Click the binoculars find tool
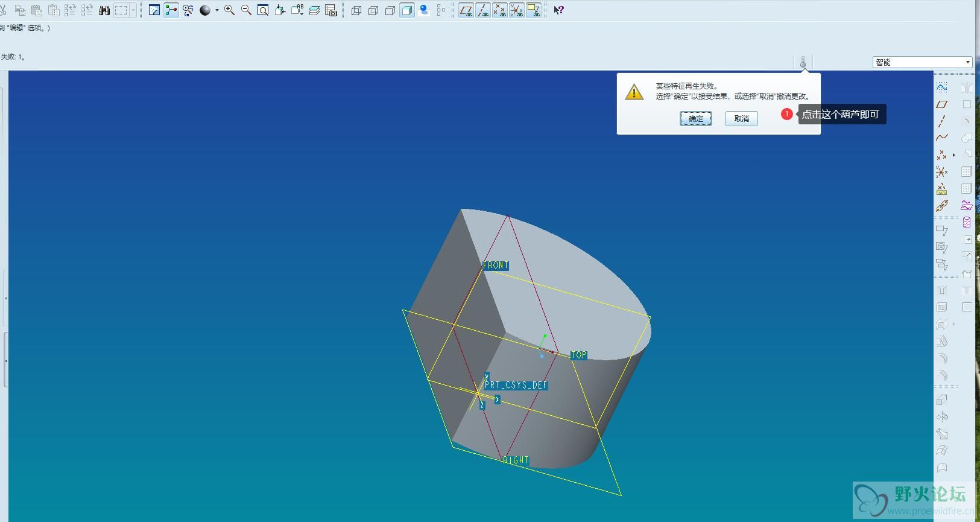Image resolution: width=980 pixels, height=522 pixels. tap(104, 10)
